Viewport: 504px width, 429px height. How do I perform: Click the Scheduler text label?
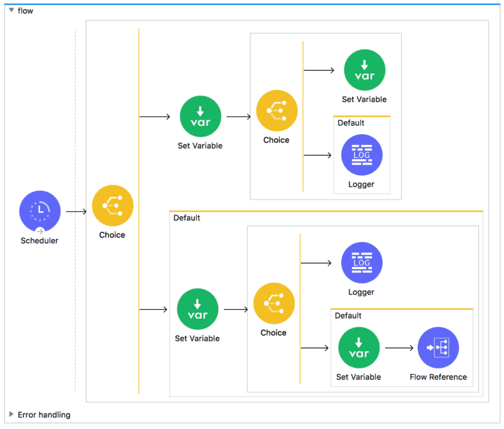40,240
